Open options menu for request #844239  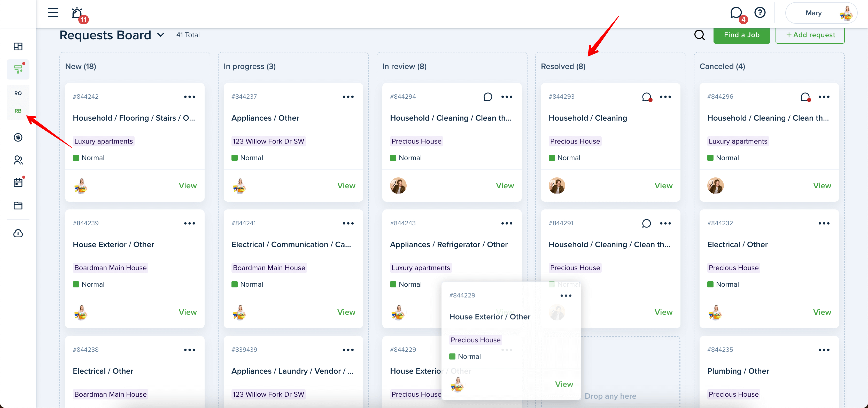tap(189, 223)
